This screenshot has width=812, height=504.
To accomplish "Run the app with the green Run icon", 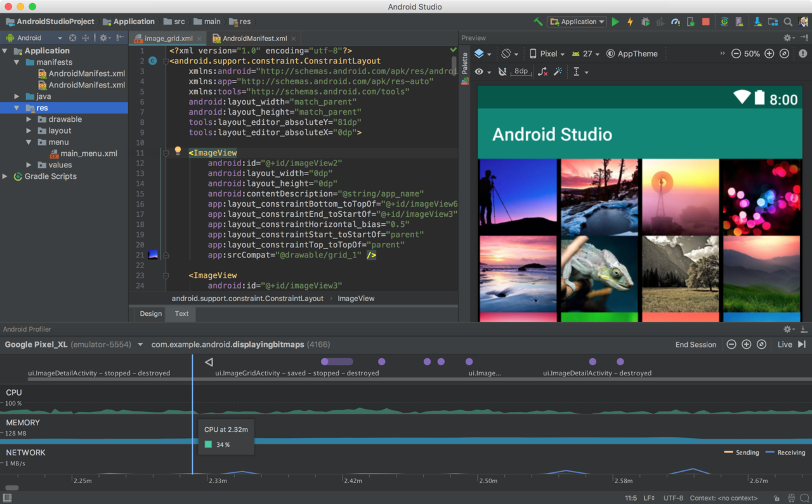I will point(615,21).
